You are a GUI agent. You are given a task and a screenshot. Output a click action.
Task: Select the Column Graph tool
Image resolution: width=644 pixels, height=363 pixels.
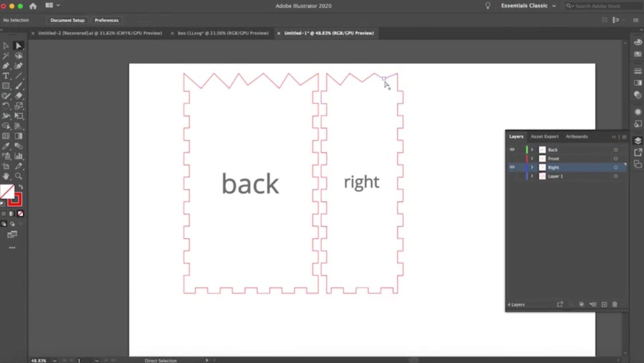[x=19, y=156]
